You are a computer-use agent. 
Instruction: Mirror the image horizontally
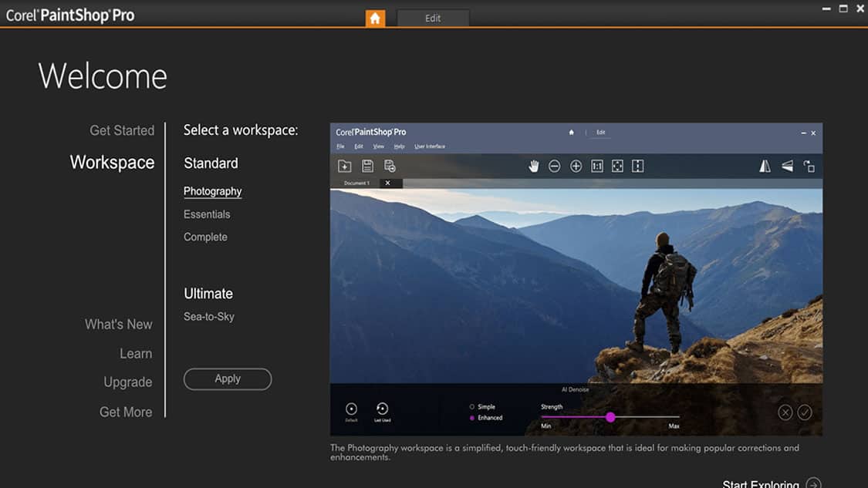pyautogui.click(x=765, y=165)
